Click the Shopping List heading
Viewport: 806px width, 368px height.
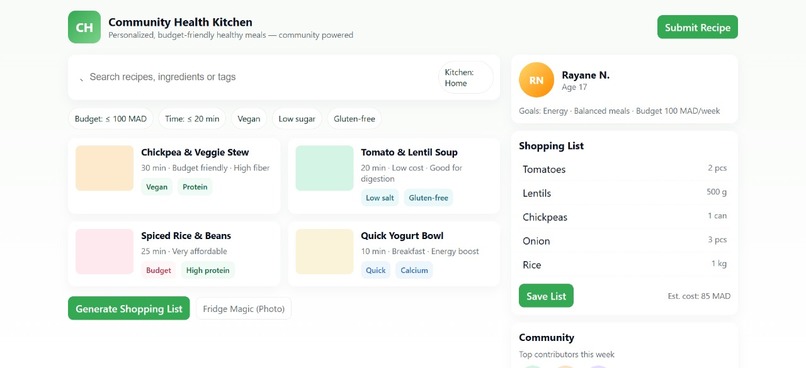click(x=551, y=146)
